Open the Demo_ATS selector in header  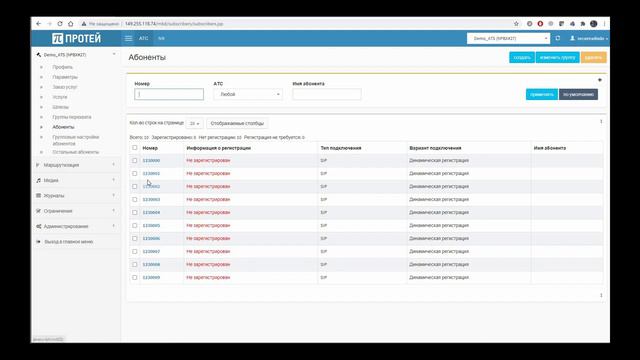click(509, 38)
